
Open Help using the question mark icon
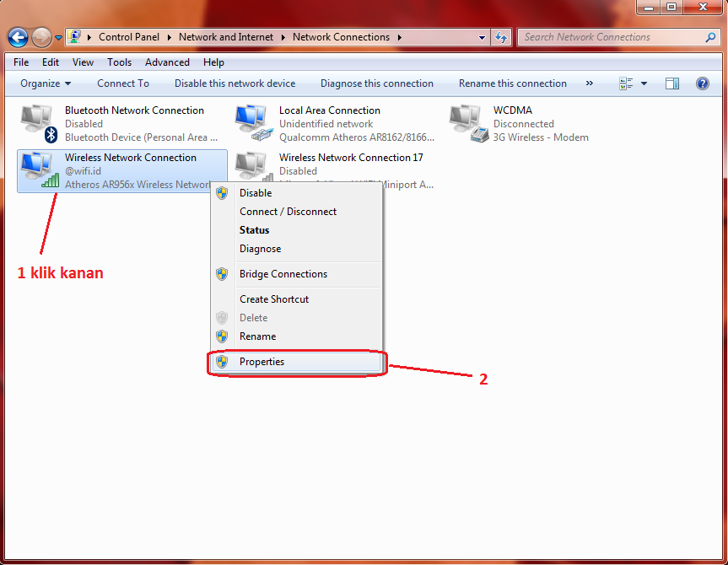(x=703, y=83)
